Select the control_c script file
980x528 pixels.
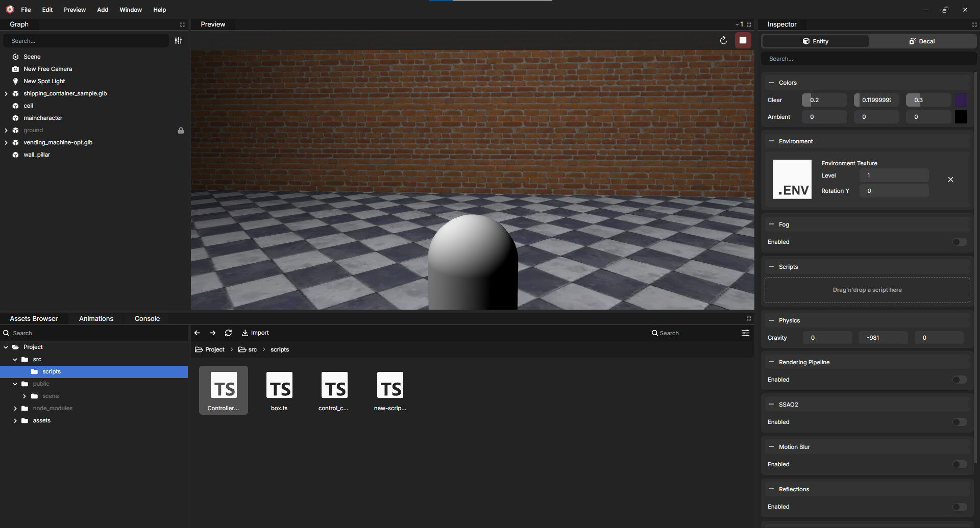(334, 390)
